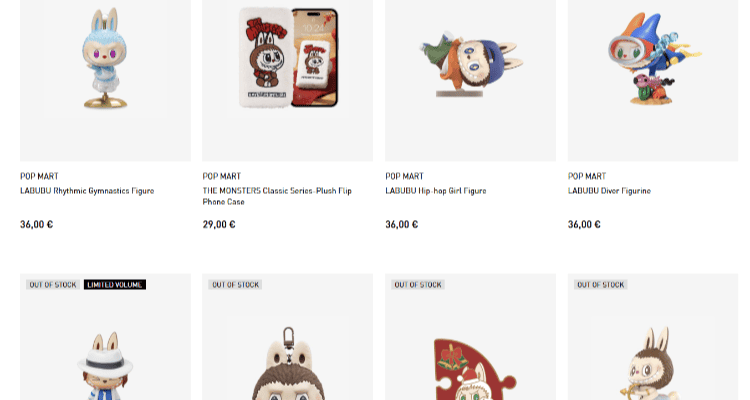Click the 29,00 € price of phone case
The width and height of the screenshot is (750, 400).
[219, 224]
